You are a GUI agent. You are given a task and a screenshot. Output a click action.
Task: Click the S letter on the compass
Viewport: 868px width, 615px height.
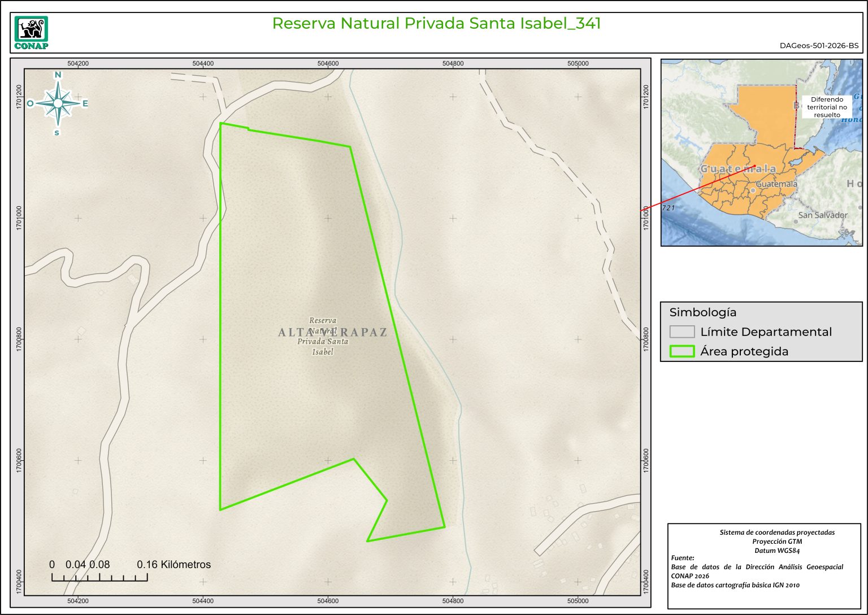pyautogui.click(x=57, y=133)
